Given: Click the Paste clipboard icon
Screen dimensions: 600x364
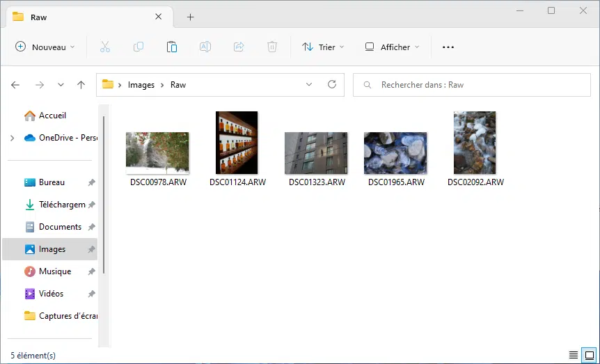Looking at the screenshot, I should pos(172,47).
